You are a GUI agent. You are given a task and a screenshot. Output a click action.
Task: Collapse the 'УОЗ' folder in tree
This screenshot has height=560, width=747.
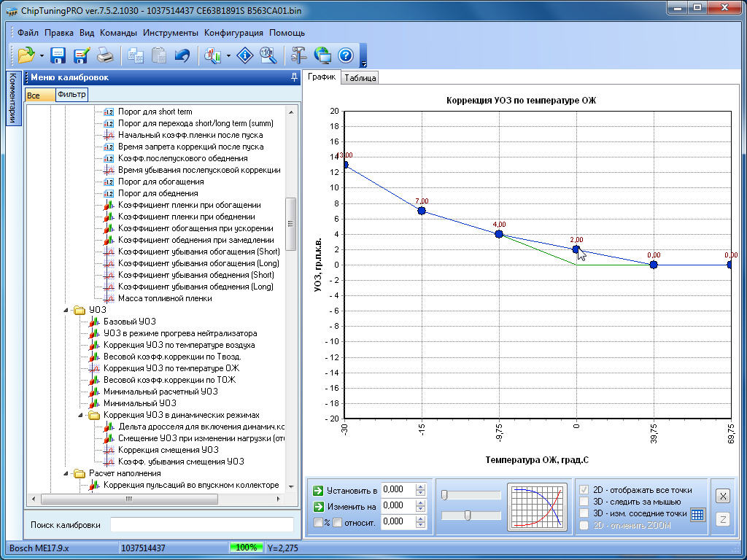pos(66,310)
